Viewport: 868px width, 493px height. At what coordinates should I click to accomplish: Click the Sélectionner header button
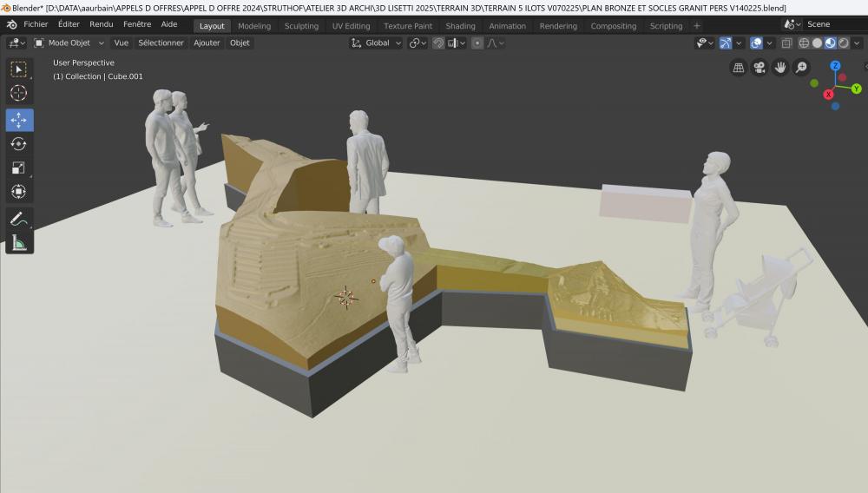[x=161, y=43]
